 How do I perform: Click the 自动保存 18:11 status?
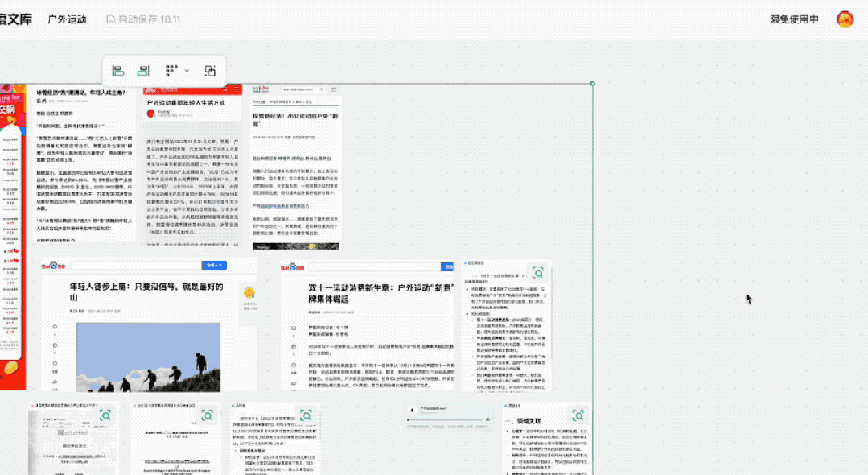point(143,19)
